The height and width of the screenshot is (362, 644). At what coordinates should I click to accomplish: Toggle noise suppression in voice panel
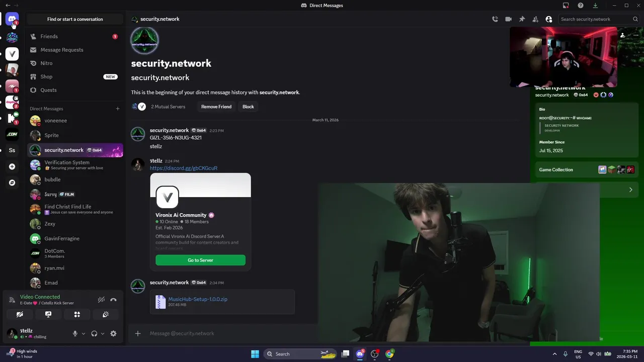pyautogui.click(x=101, y=300)
